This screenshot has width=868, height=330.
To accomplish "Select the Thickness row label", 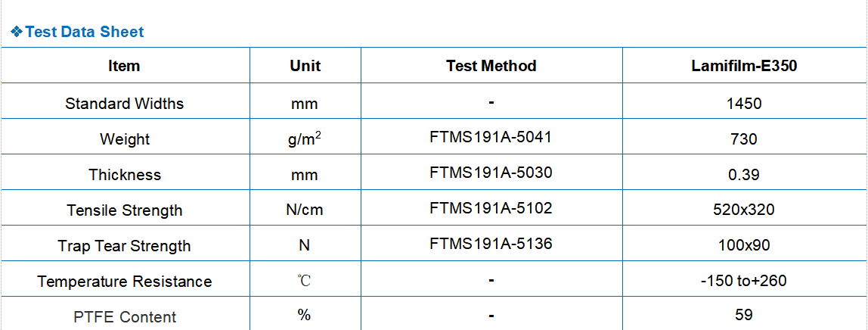I will point(124,175).
